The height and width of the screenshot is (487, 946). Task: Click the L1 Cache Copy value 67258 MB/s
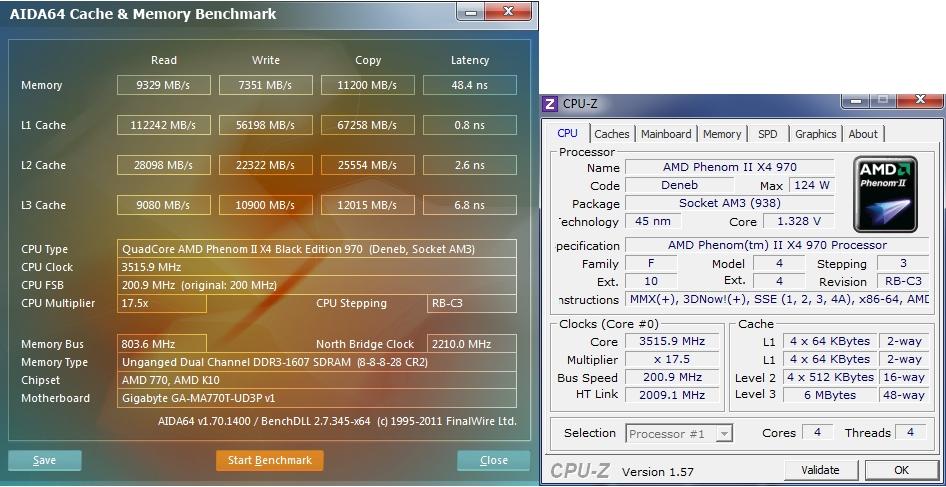click(x=367, y=125)
